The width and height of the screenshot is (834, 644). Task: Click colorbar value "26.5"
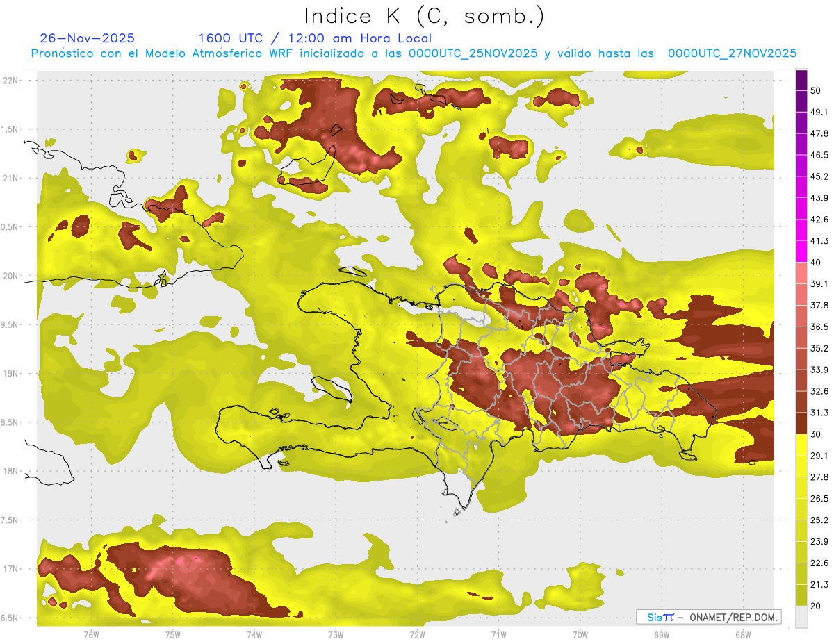tap(819, 498)
